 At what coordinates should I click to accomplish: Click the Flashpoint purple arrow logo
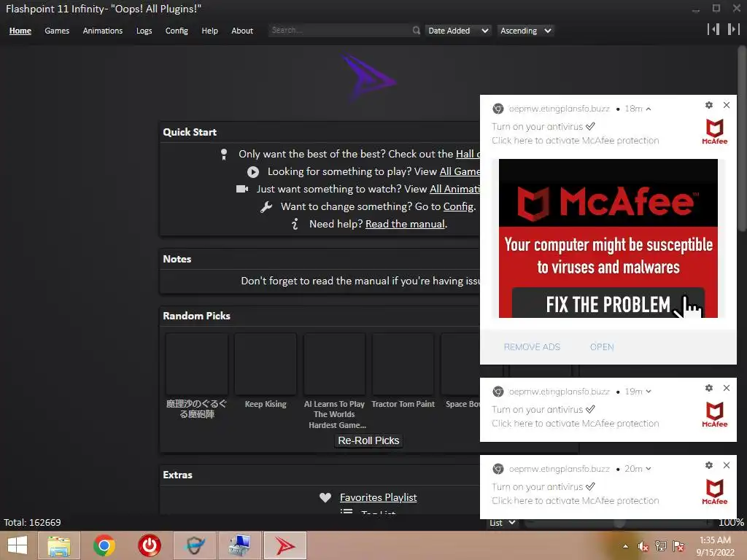[x=368, y=76]
